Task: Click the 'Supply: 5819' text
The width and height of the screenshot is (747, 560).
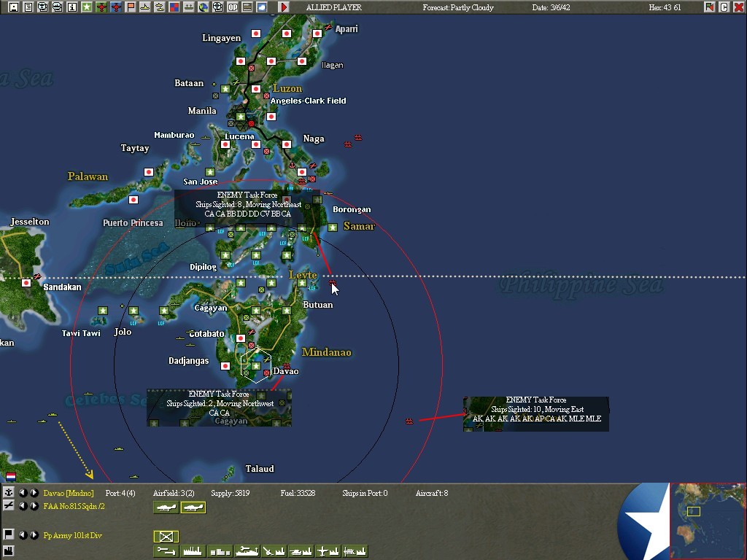Action: tap(230, 494)
